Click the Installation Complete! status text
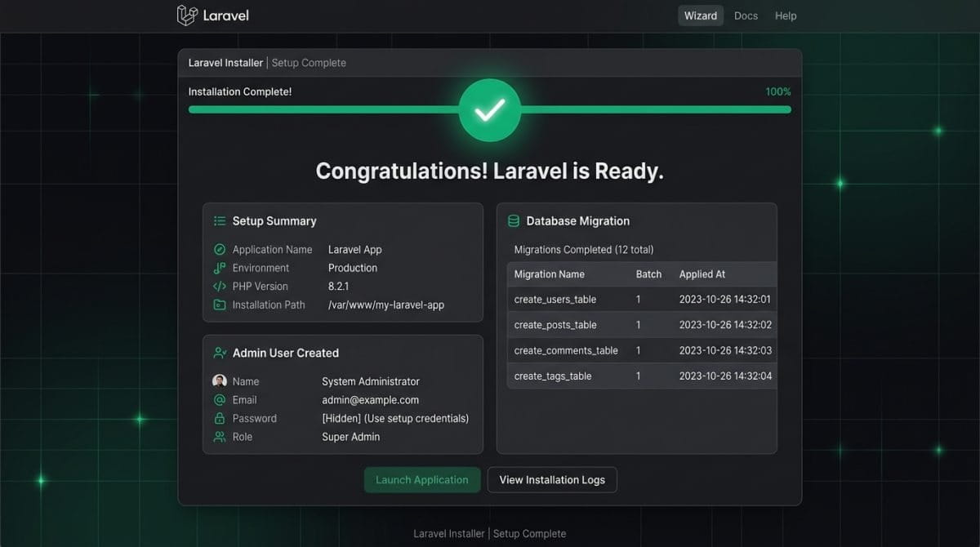980x547 pixels. click(240, 91)
